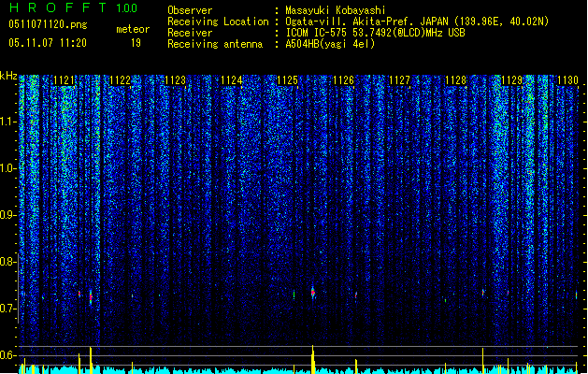Image resolution: width=588 pixels, height=374 pixels.
Task: Click the 1.0 kHz axis tick label
Action: coord(7,168)
